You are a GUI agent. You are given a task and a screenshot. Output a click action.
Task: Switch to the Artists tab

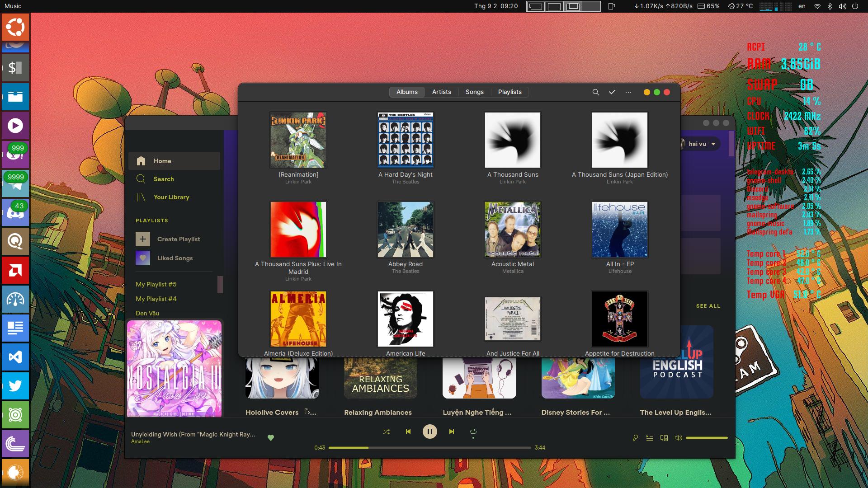(442, 92)
